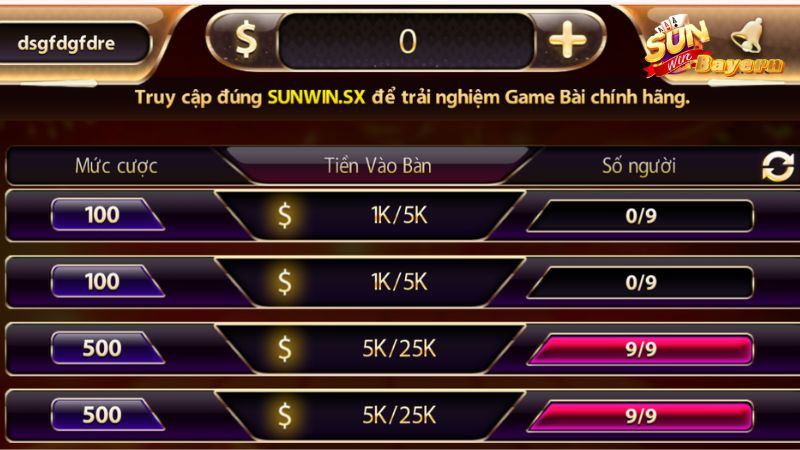Click the Sun Win logo
The image size is (800, 450).
coord(678,47)
